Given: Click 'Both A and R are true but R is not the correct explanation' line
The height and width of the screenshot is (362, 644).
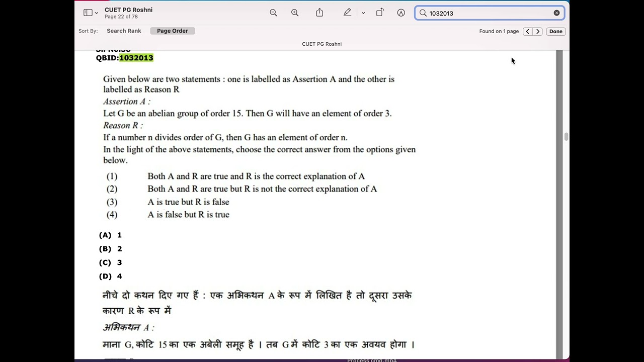Looking at the screenshot, I should (x=262, y=189).
